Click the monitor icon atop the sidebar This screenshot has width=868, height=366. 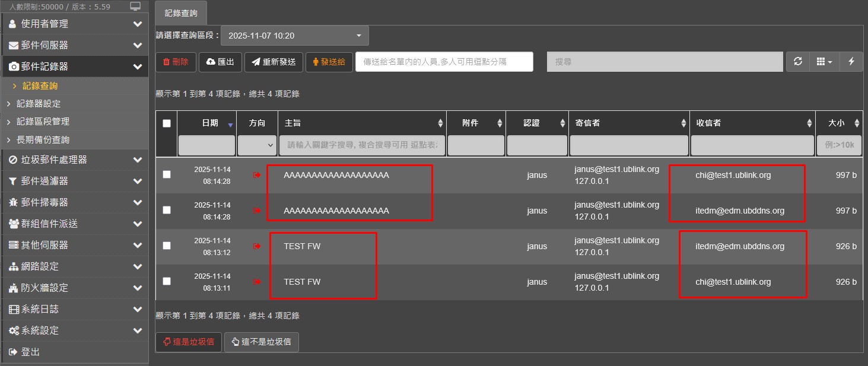(135, 7)
